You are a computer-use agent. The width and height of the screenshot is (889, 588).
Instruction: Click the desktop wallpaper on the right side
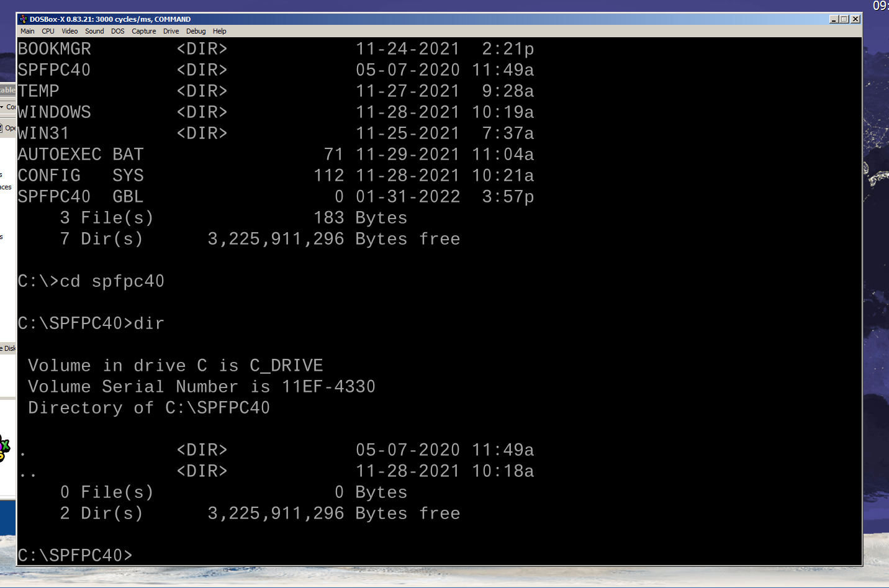[x=875, y=310]
